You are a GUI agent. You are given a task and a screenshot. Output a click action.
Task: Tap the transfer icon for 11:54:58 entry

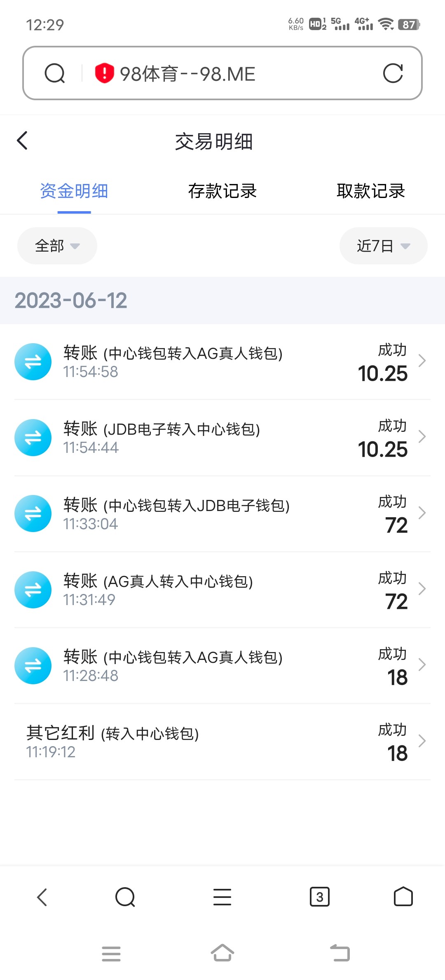tap(33, 362)
